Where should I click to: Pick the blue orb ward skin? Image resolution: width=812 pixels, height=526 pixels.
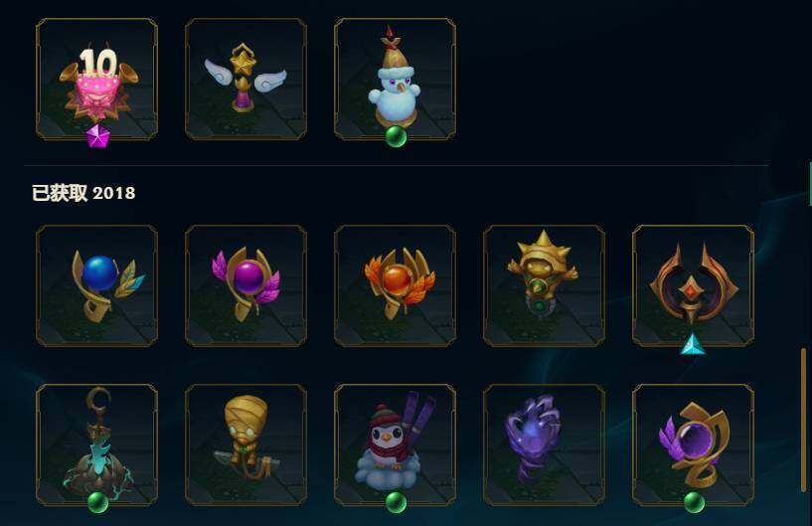96,285
